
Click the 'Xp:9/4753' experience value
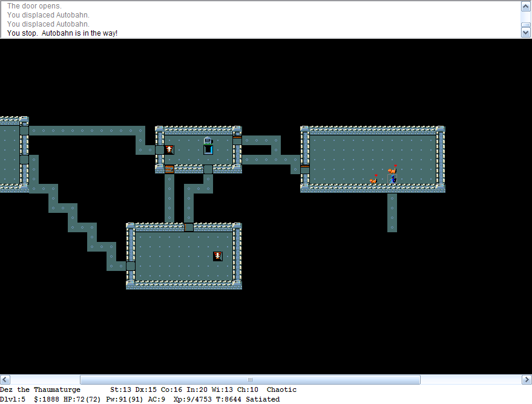192,399
